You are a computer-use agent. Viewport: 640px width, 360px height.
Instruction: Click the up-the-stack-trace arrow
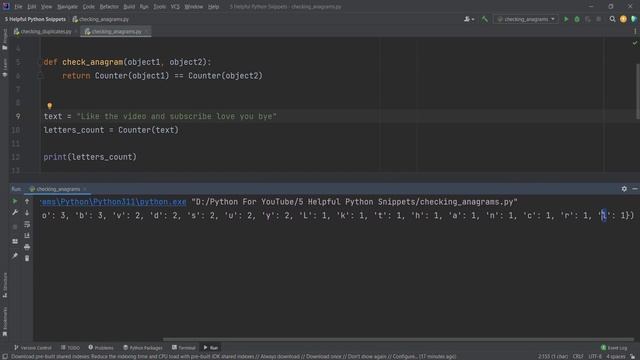(27, 201)
